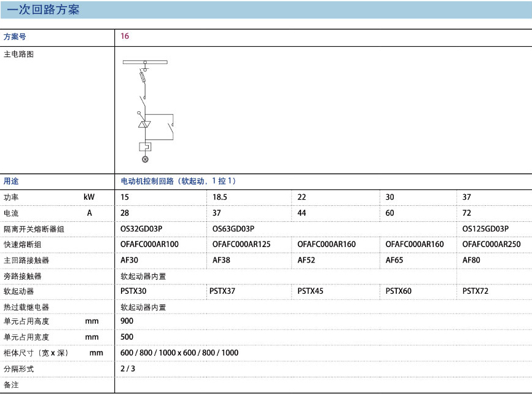Select the PSTX72 soft starter cell

475,291
